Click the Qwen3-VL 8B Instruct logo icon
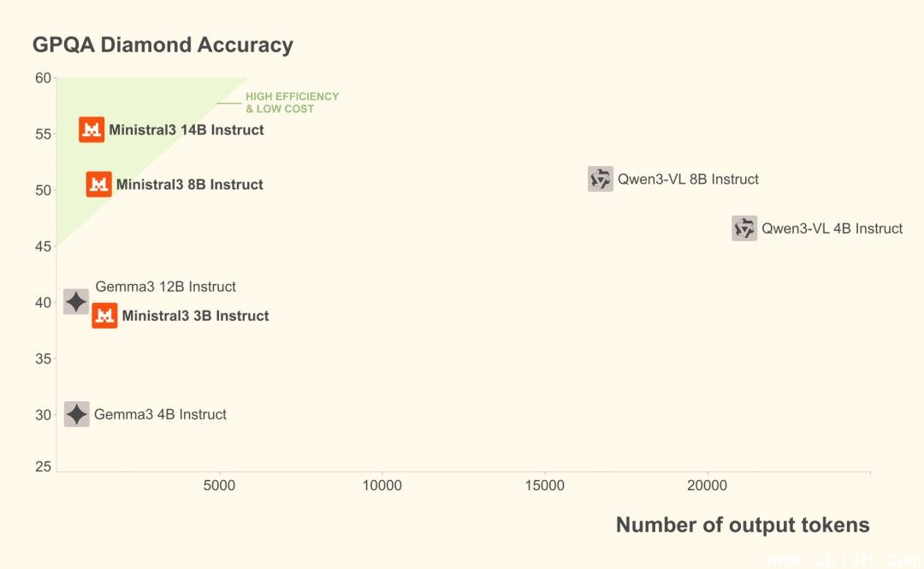The height and width of the screenshot is (569, 924). pos(601,179)
